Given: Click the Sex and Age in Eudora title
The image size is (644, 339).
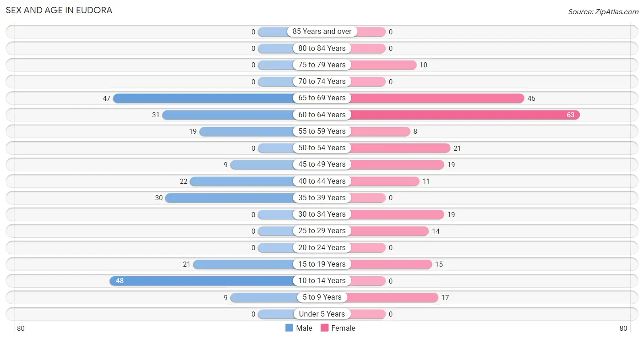Looking at the screenshot, I should 59,10.
